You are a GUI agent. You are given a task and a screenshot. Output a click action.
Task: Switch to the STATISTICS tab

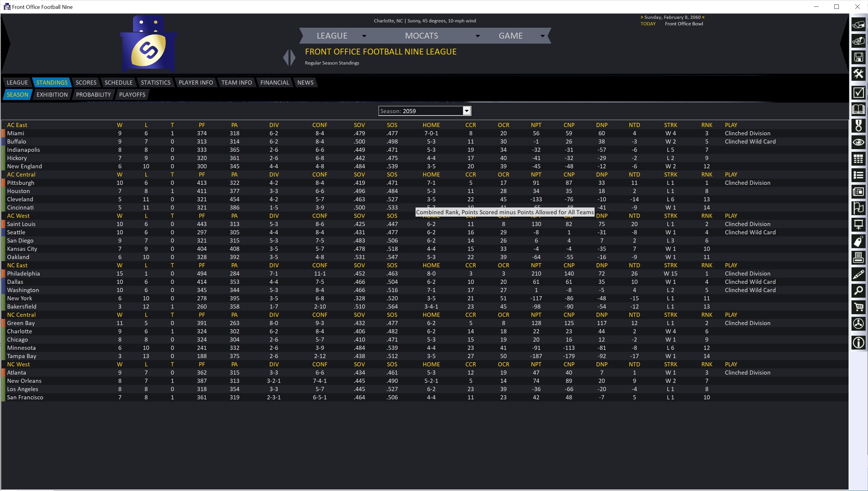[x=155, y=82]
